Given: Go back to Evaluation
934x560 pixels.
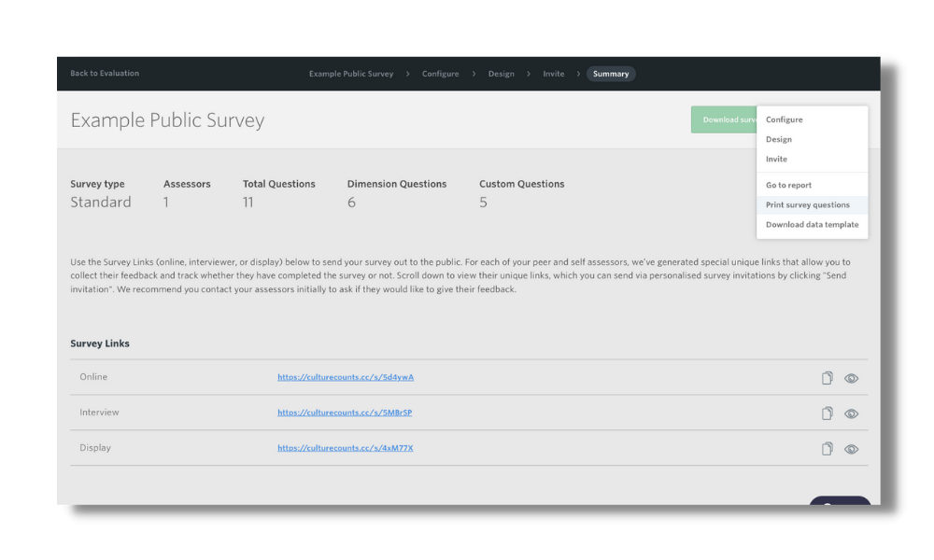Looking at the screenshot, I should (105, 73).
